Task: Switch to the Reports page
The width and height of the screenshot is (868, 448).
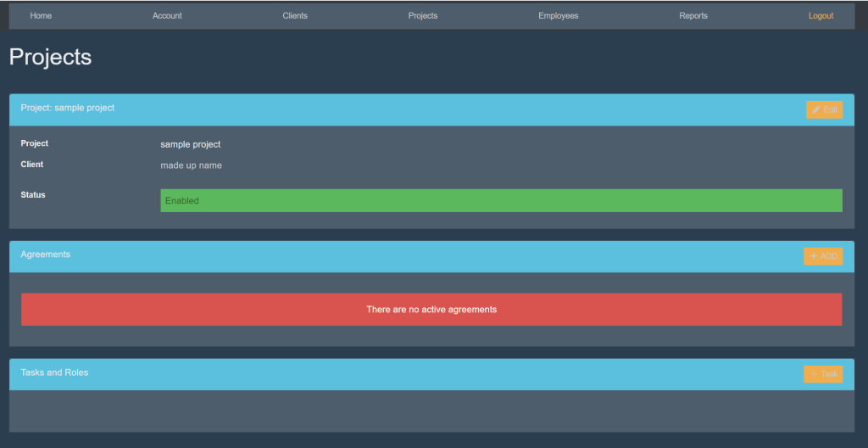Action: [693, 15]
